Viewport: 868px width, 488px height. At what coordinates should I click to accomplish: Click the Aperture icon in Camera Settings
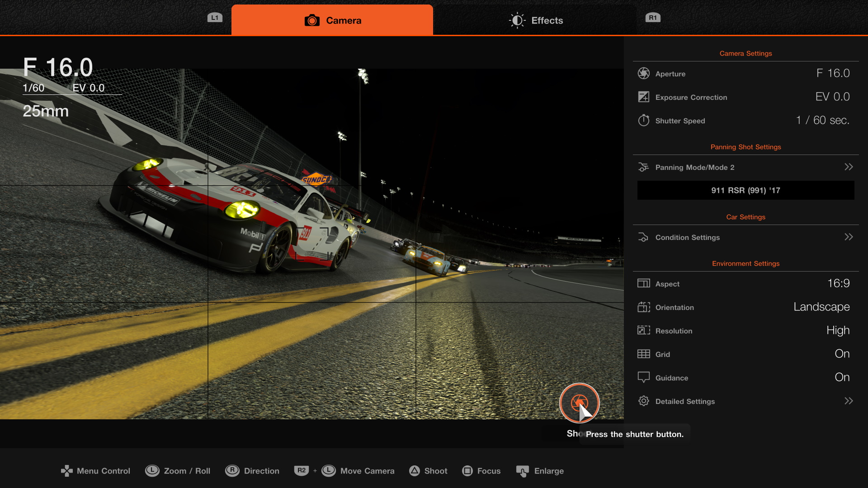644,73
